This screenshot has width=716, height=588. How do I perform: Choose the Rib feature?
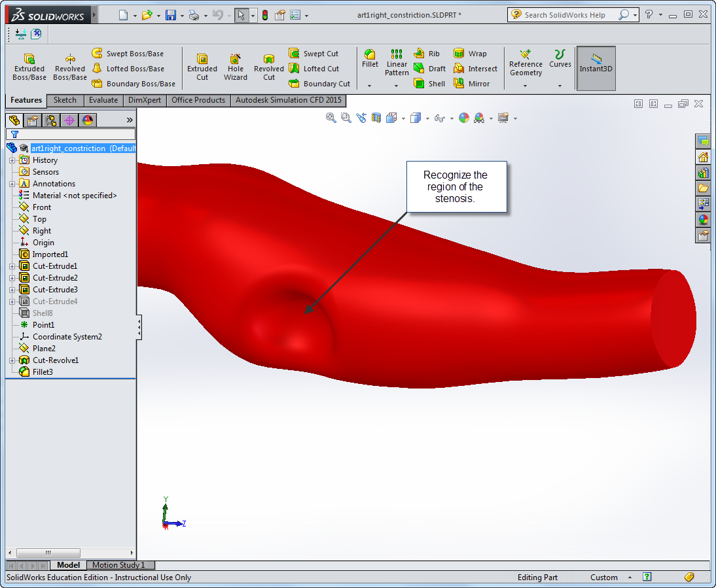[427, 54]
